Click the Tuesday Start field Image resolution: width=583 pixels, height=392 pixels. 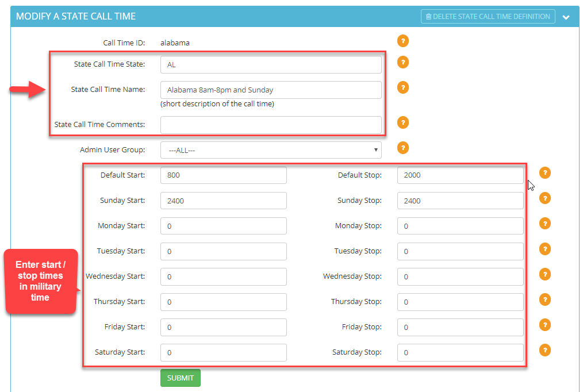click(x=224, y=251)
